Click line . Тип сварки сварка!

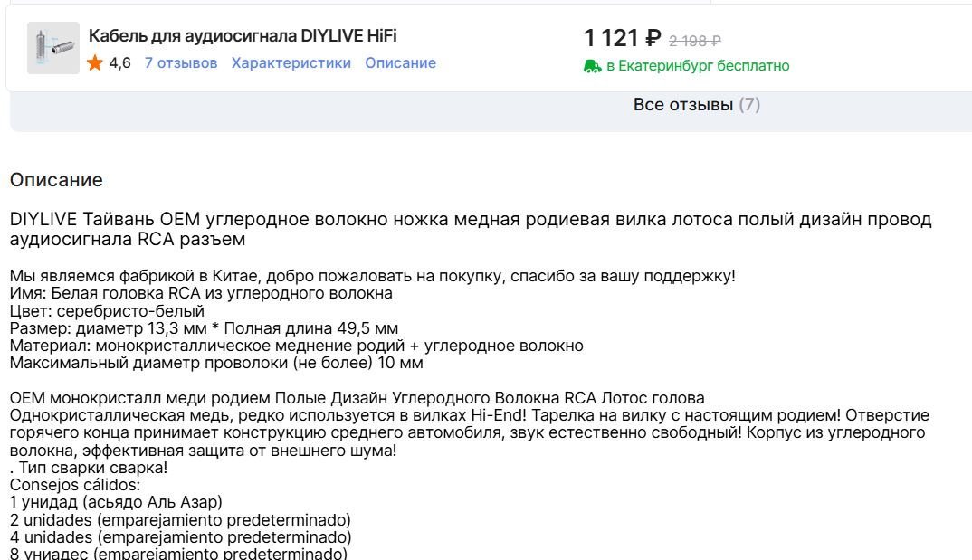tap(89, 468)
